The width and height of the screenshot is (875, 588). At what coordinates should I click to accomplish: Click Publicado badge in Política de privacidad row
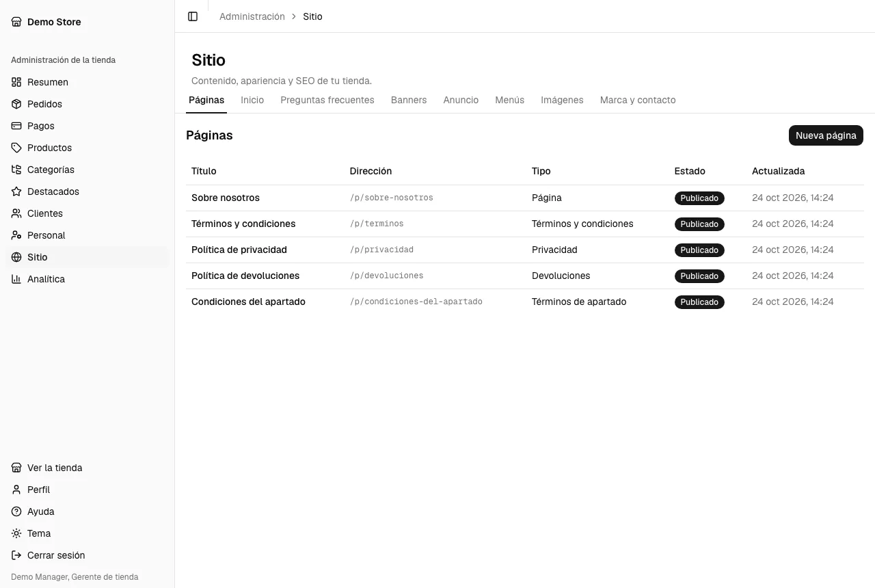tap(699, 250)
